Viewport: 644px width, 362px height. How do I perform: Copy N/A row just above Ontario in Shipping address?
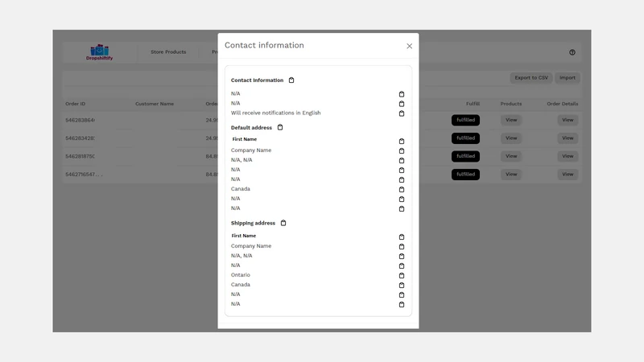pos(402,265)
